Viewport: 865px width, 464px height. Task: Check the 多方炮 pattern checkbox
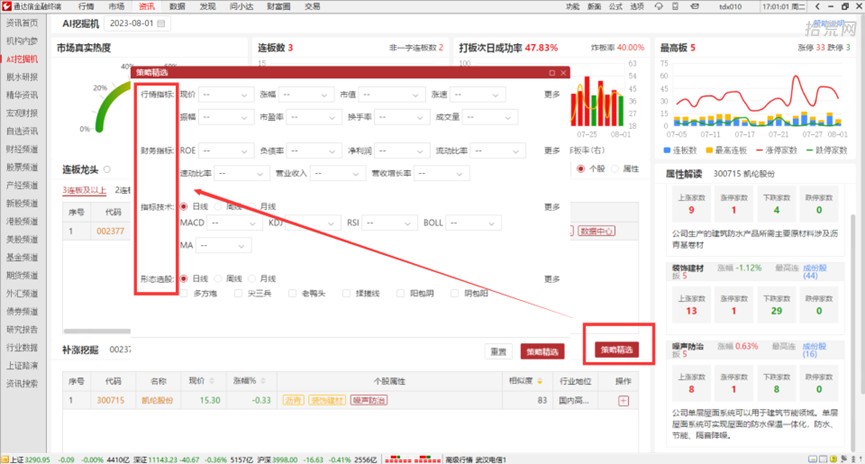tap(184, 294)
